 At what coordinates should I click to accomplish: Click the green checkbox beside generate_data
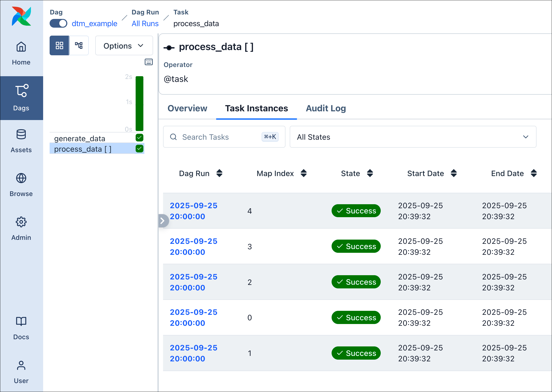coord(139,137)
